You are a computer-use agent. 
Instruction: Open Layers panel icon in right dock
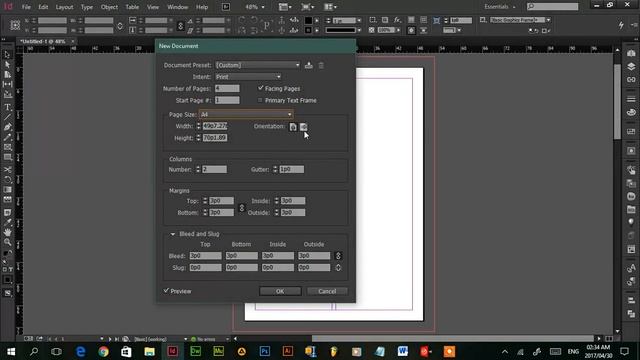point(631,67)
